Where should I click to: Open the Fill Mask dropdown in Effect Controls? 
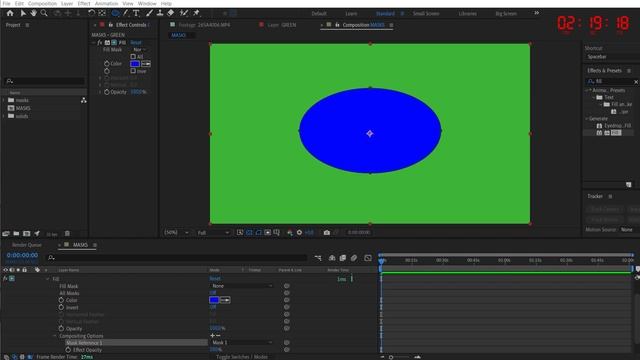139,49
